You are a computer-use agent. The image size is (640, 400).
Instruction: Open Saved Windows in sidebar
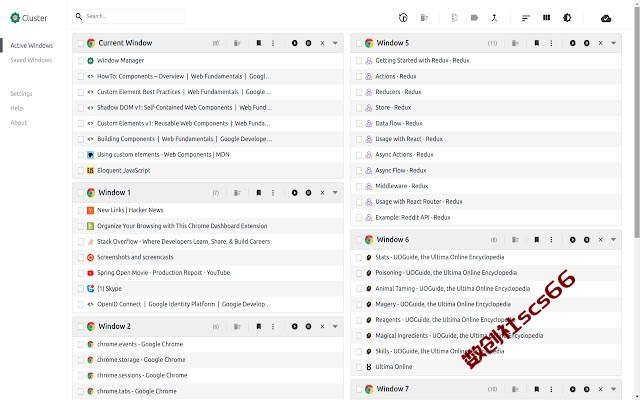click(31, 60)
